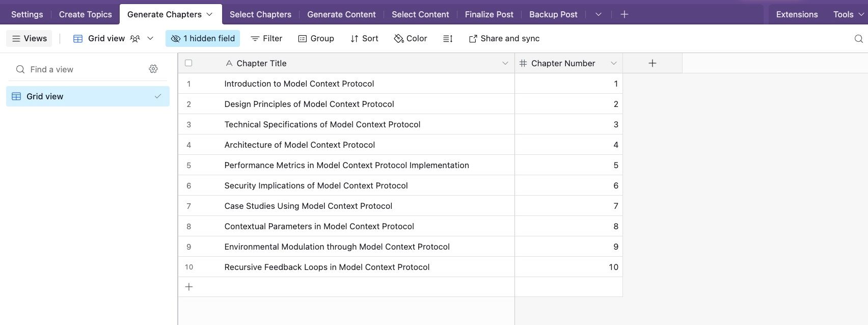Viewport: 868px width, 325px height.
Task: Add a new field with the plus column header
Action: click(x=652, y=63)
